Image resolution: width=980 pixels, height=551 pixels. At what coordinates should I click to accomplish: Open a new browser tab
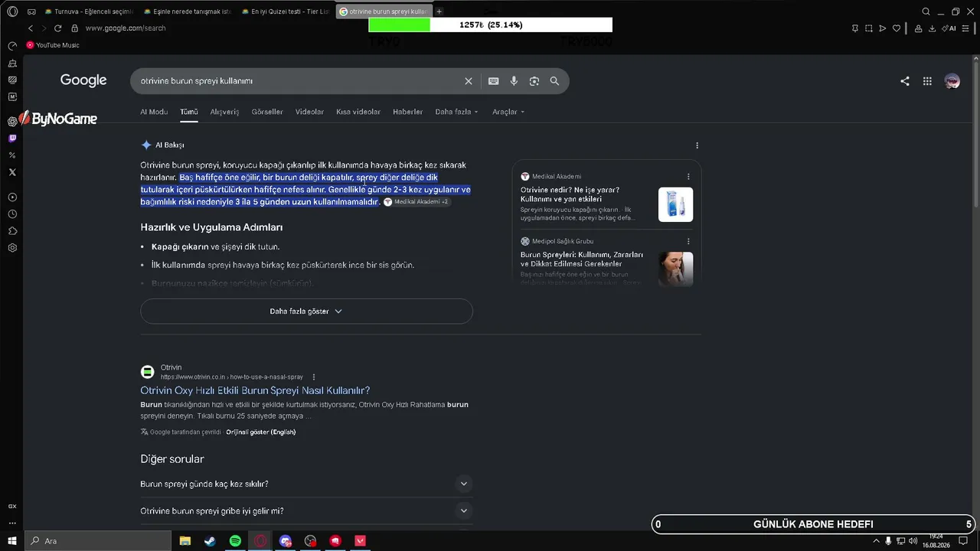point(439,11)
